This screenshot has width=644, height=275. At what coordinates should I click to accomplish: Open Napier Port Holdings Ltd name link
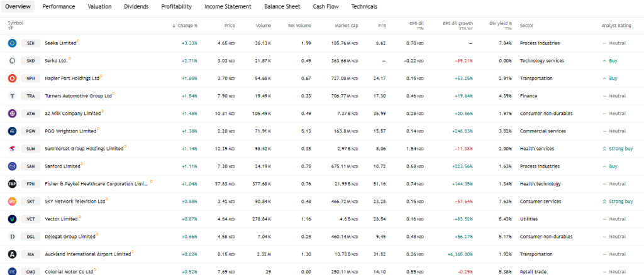pyautogui.click(x=72, y=78)
